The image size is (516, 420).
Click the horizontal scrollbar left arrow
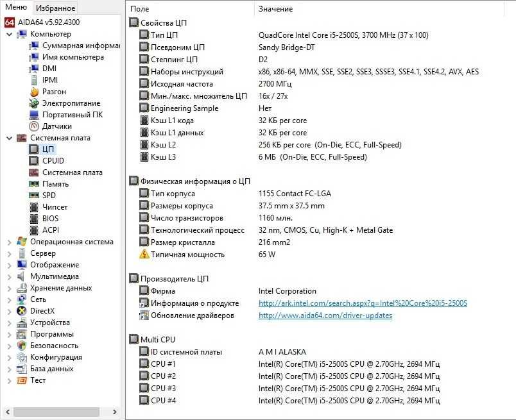pyautogui.click(x=8, y=412)
